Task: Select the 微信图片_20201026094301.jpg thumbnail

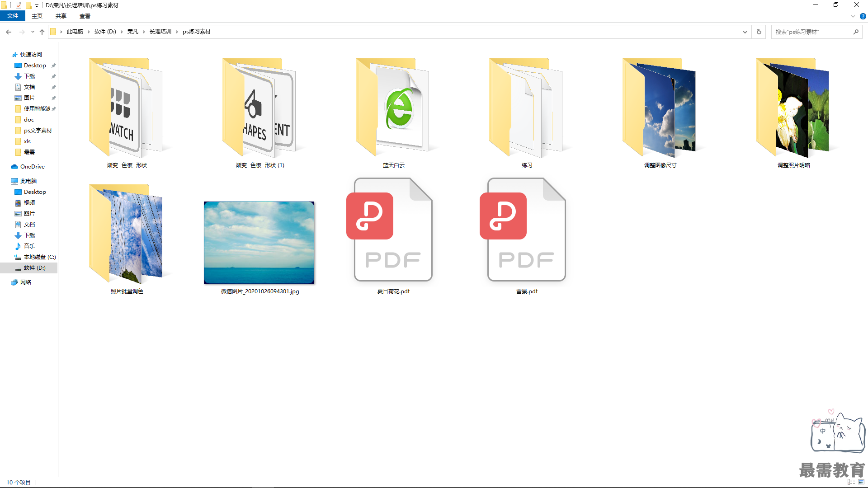Action: [259, 243]
